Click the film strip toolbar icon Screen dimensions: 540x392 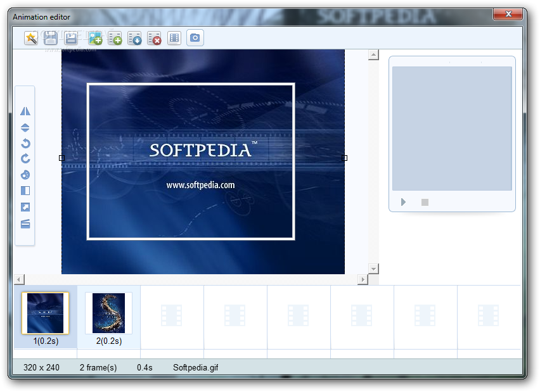coord(174,38)
